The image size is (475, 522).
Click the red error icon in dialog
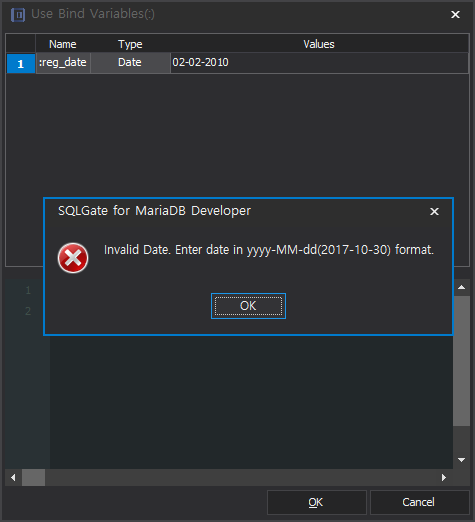(x=73, y=258)
